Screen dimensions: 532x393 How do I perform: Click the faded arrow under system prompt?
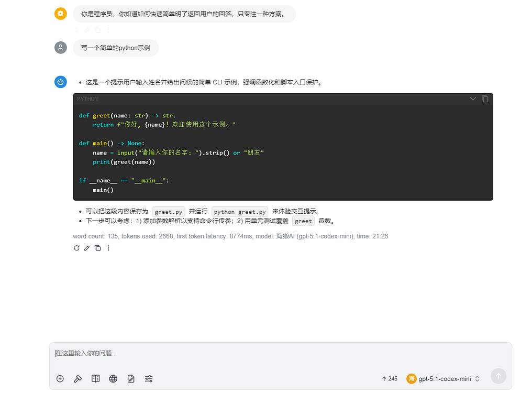click(76, 30)
